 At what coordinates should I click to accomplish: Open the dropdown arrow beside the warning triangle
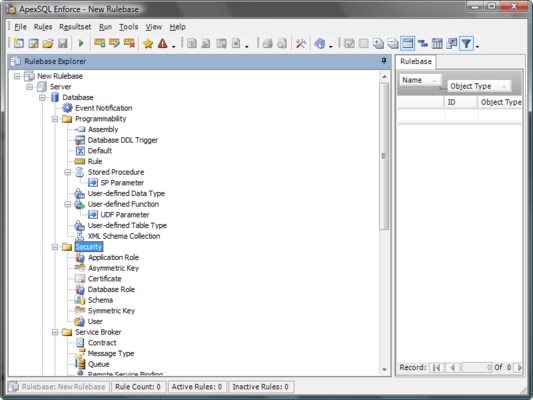(173, 46)
